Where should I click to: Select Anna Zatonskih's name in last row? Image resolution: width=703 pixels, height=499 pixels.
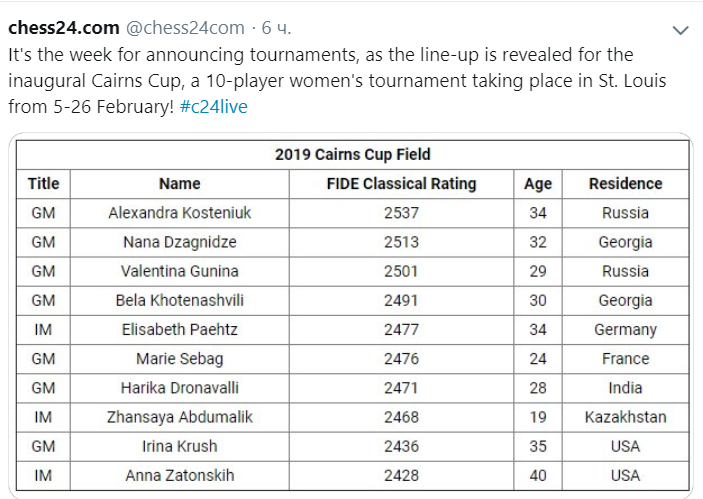coord(179,476)
